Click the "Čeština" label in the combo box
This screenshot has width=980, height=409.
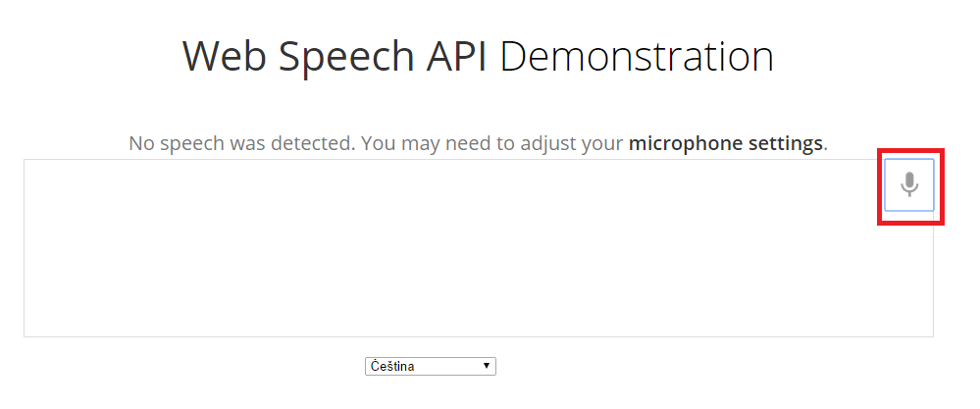[392, 366]
